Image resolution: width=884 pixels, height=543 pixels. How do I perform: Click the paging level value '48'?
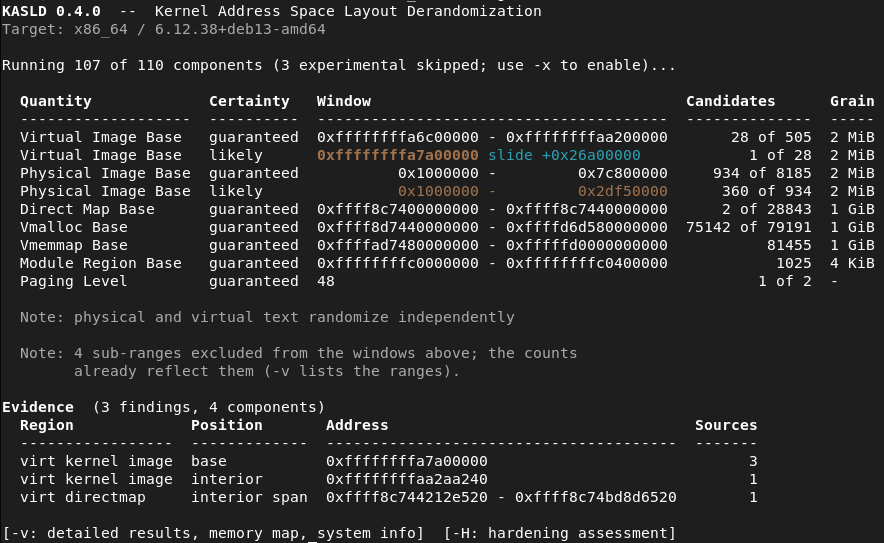(326, 281)
